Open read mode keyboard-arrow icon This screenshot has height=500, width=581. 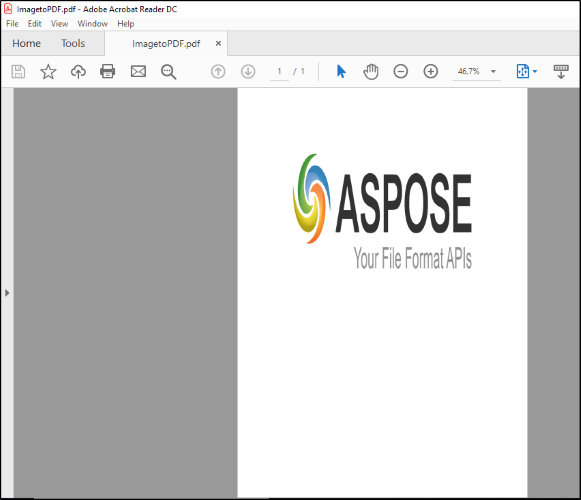[x=561, y=72]
